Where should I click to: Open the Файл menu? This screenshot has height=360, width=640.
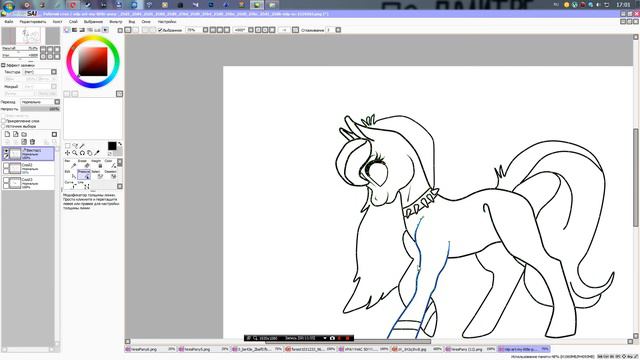9,22
